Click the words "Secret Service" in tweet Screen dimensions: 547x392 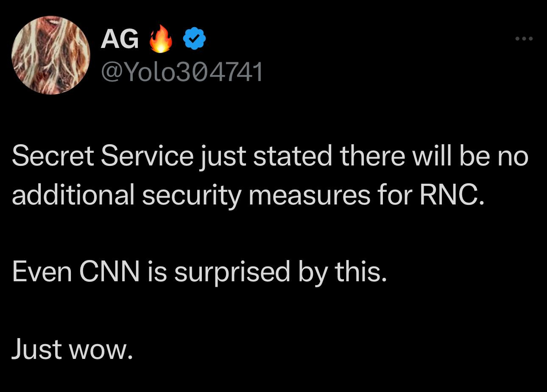coord(102,156)
